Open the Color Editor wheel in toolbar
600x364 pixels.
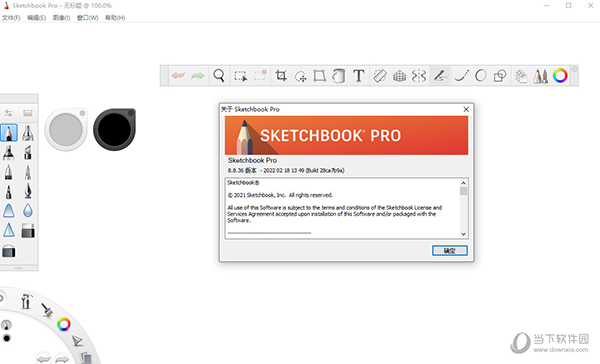560,76
